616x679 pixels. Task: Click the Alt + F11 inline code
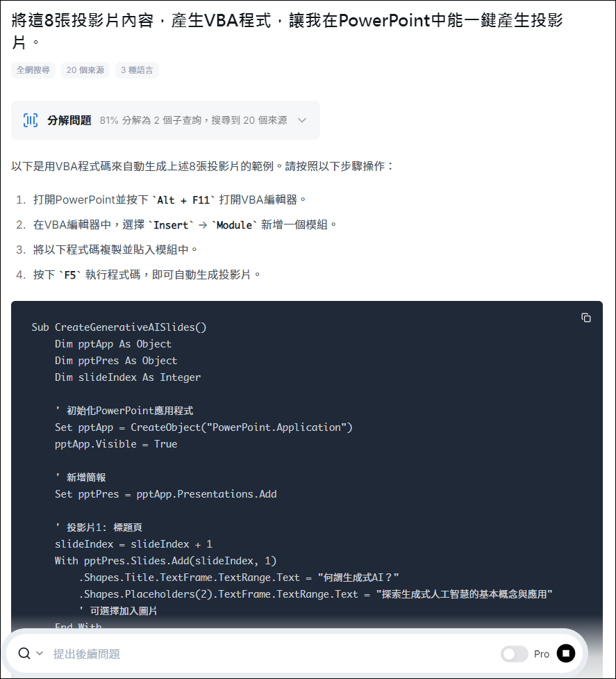183,200
